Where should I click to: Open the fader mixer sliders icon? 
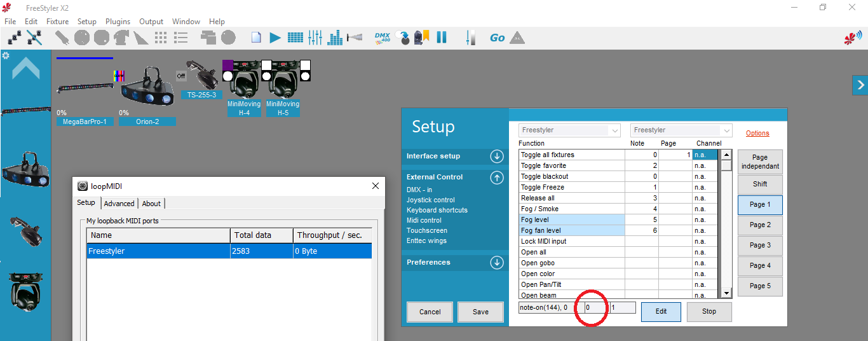315,38
